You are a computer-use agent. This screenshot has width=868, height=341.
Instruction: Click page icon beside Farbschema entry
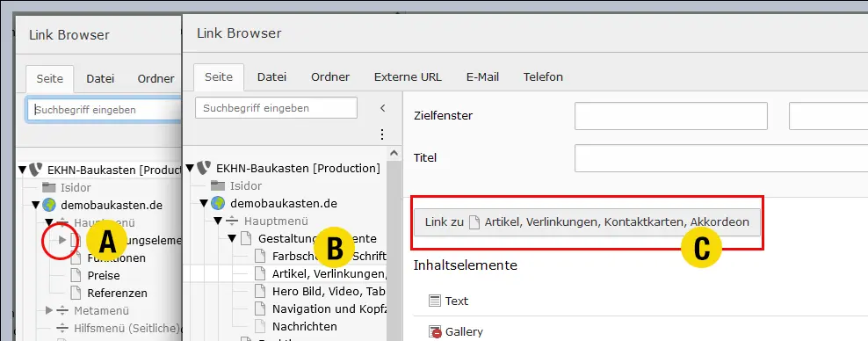point(260,257)
